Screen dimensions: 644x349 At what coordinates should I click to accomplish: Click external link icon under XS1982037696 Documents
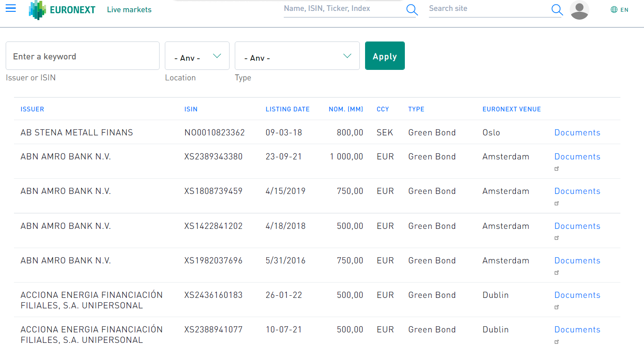tap(557, 273)
